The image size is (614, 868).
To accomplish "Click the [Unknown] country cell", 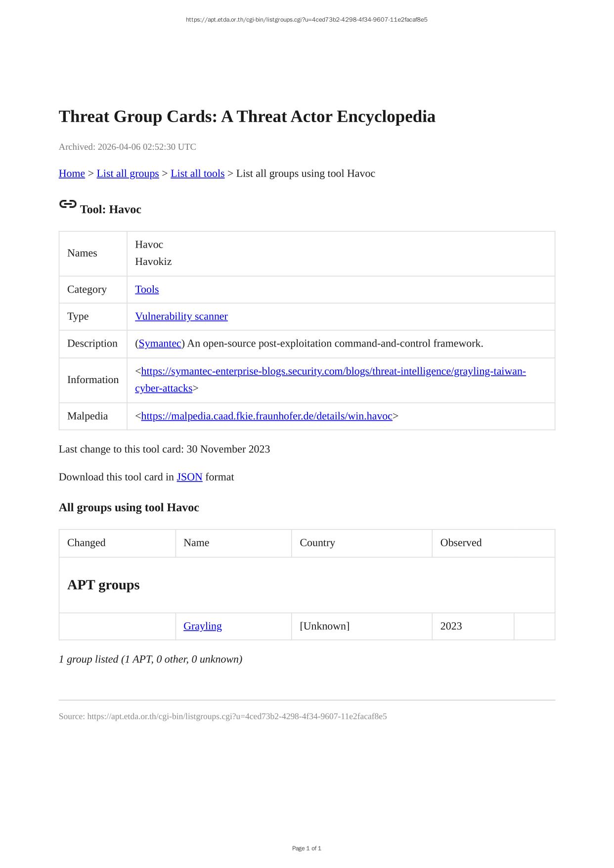I will (324, 626).
